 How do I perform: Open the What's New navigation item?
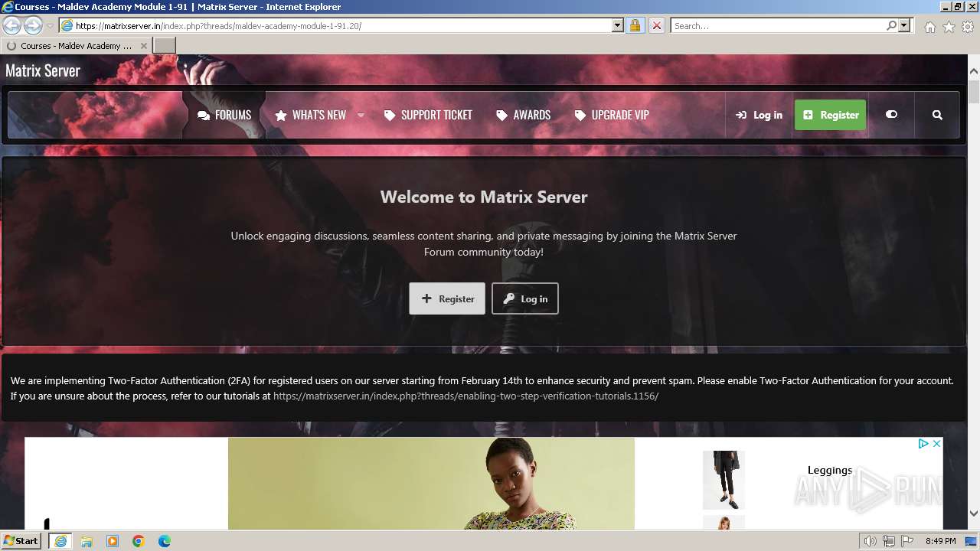[310, 115]
